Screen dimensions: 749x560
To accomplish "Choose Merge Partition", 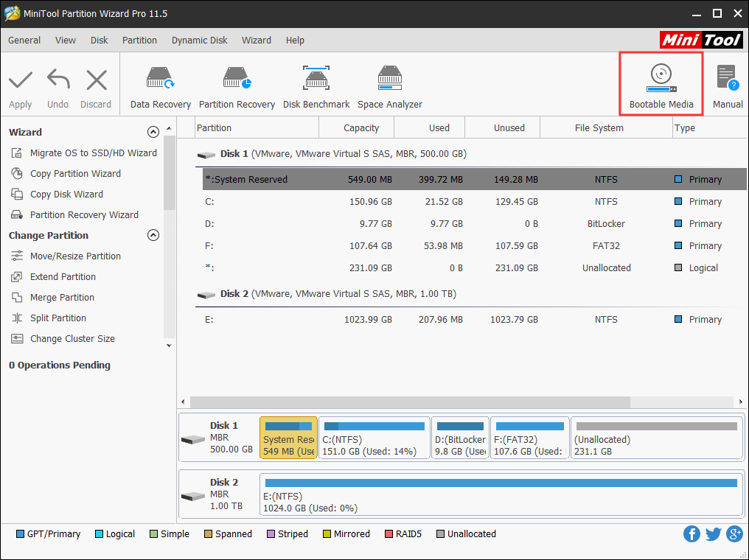I will pyautogui.click(x=52, y=298).
